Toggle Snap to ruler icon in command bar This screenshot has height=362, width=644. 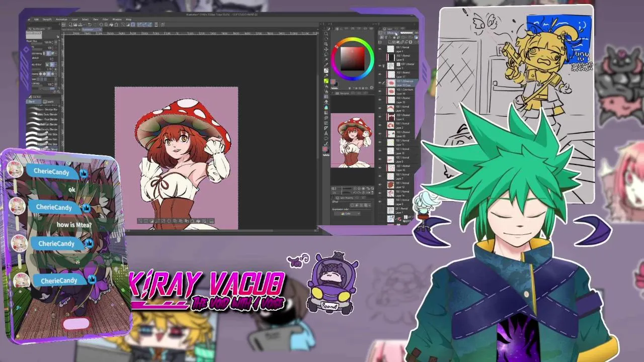point(139,25)
